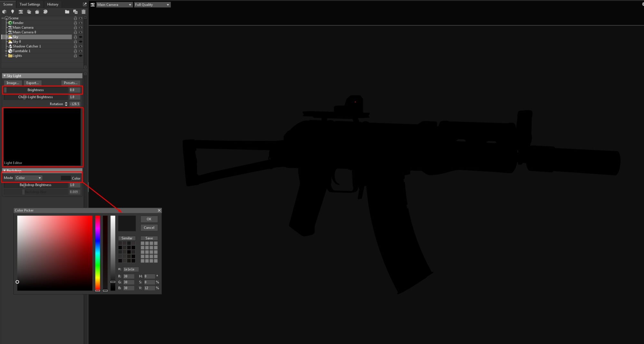Screen dimensions: 644x344
Task: Select Shadow Catcher 1 in the scene tree
Action: pos(27,46)
